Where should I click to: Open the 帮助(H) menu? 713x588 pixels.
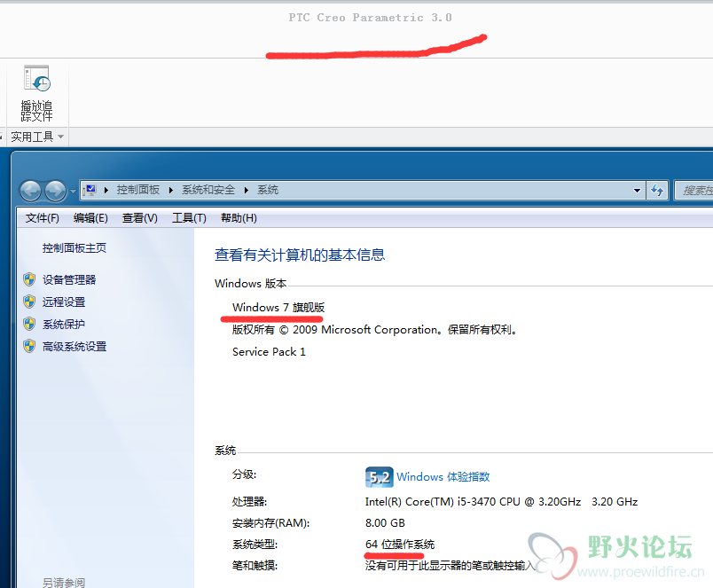point(239,218)
